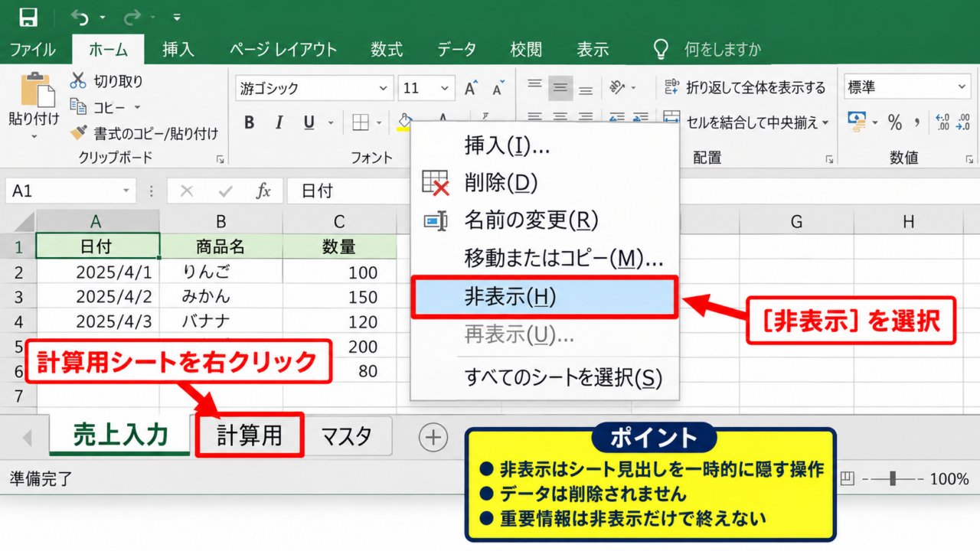Decrease font size with smaller A icon

[498, 89]
